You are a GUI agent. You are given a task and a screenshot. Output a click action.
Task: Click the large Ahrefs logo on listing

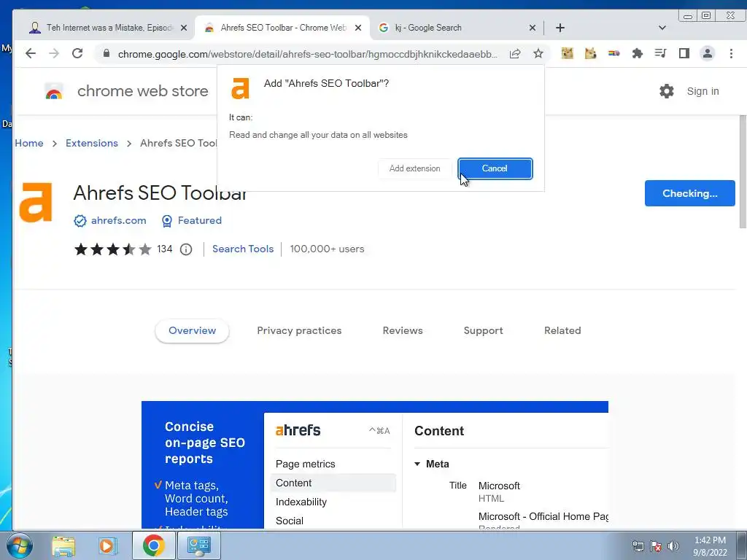pyautogui.click(x=36, y=202)
